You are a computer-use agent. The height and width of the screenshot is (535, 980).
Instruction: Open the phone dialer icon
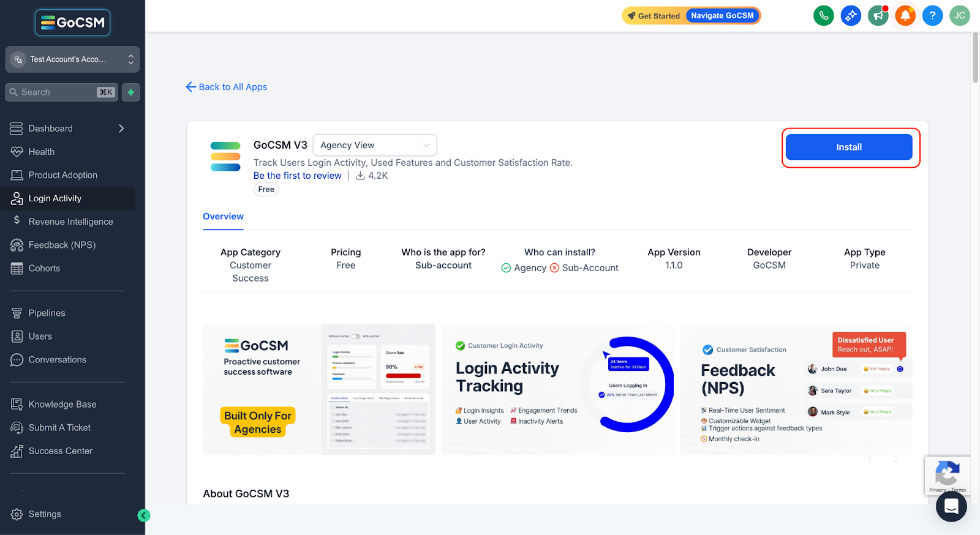[x=824, y=16]
